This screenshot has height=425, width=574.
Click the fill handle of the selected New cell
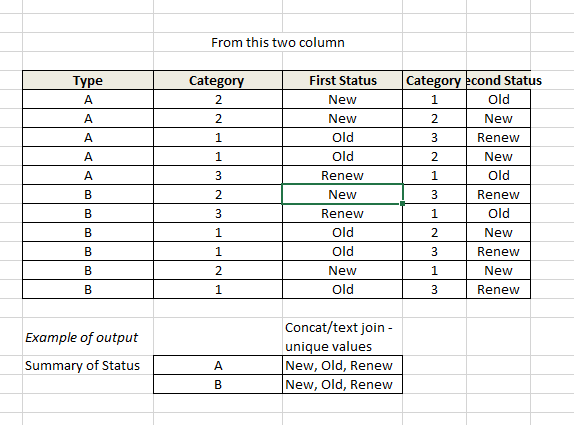pos(402,204)
